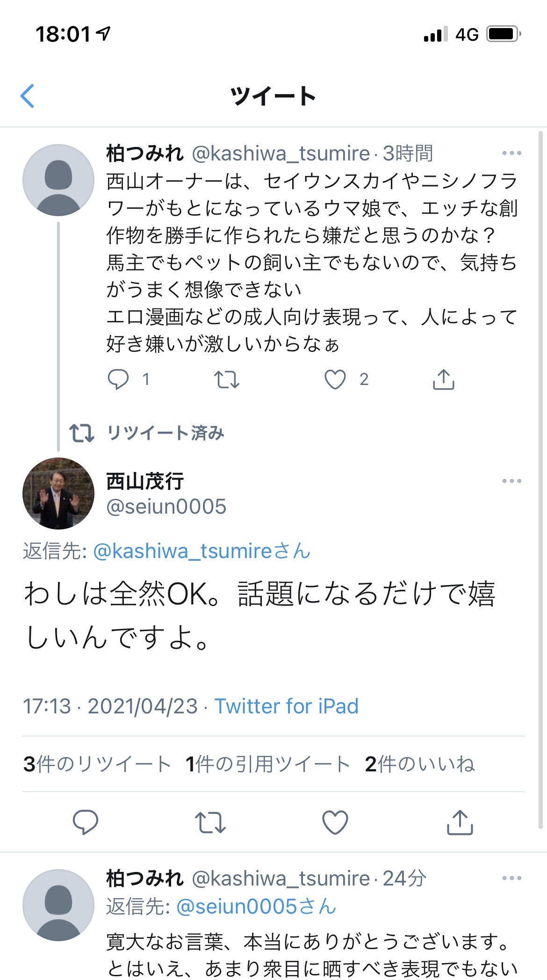Screen dimensions: 547x980
Task: Open more options for 西山茂行 tweet
Action: pos(511,481)
